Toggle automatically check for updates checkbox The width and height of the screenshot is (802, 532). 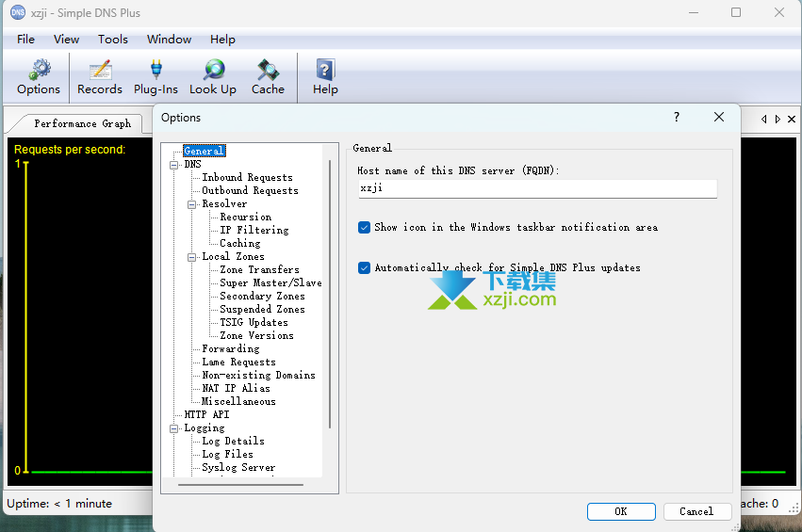tap(364, 267)
